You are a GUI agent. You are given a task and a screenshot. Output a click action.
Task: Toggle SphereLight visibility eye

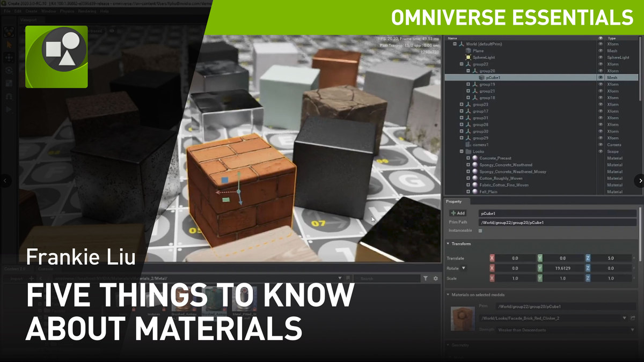pos(601,57)
